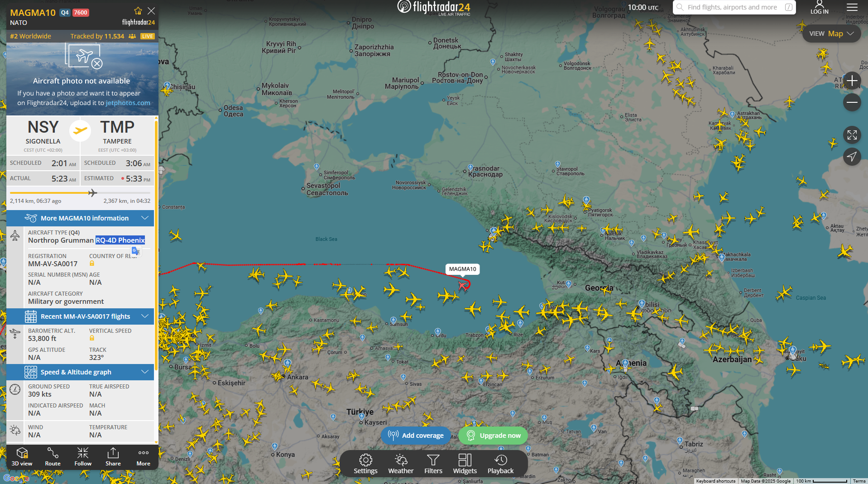Add MAGMA10 to favorites with star icon
The width and height of the screenshot is (868, 484).
[138, 11]
